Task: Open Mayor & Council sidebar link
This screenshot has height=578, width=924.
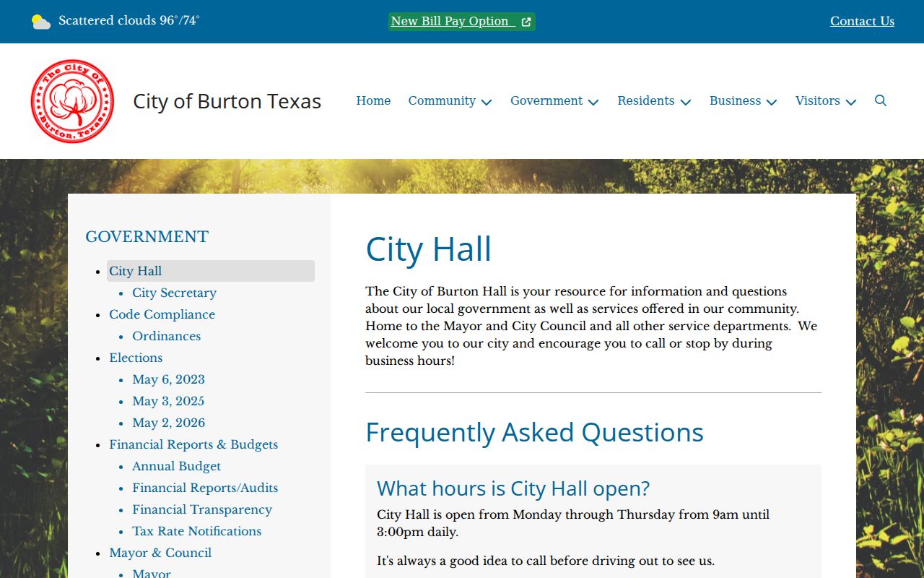Action: pyautogui.click(x=160, y=553)
